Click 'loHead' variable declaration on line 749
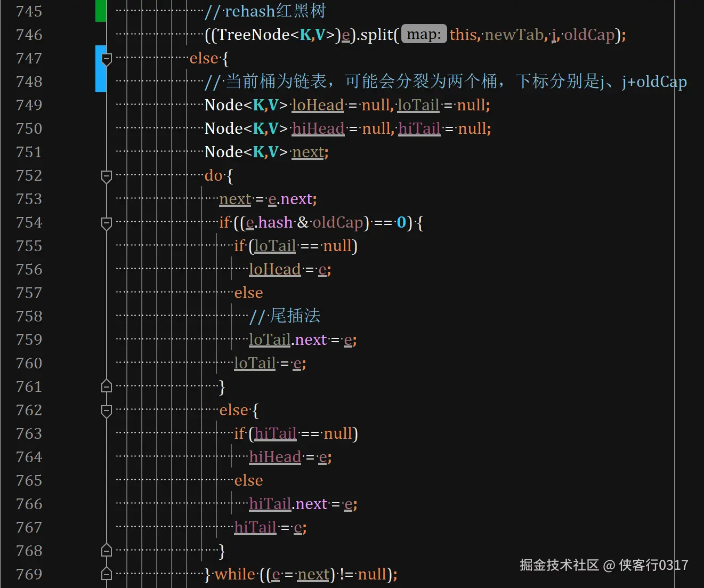Viewport: 704px width, 588px height. (x=318, y=105)
